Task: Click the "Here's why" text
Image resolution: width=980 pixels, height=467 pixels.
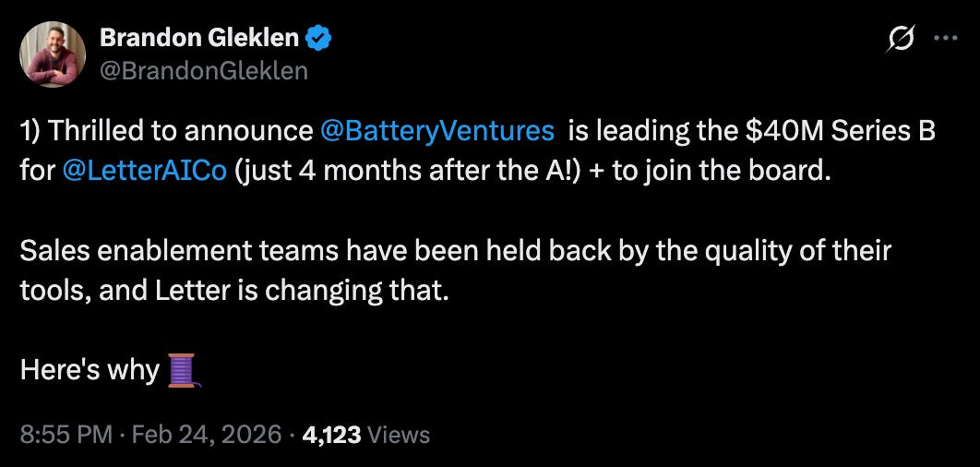Action: 90,371
